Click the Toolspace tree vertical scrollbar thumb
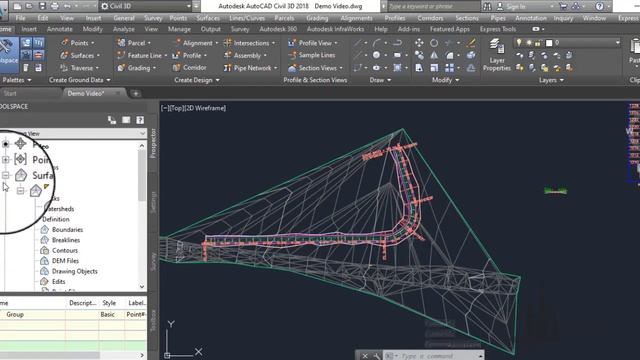This screenshot has width=640, height=360. click(x=142, y=176)
